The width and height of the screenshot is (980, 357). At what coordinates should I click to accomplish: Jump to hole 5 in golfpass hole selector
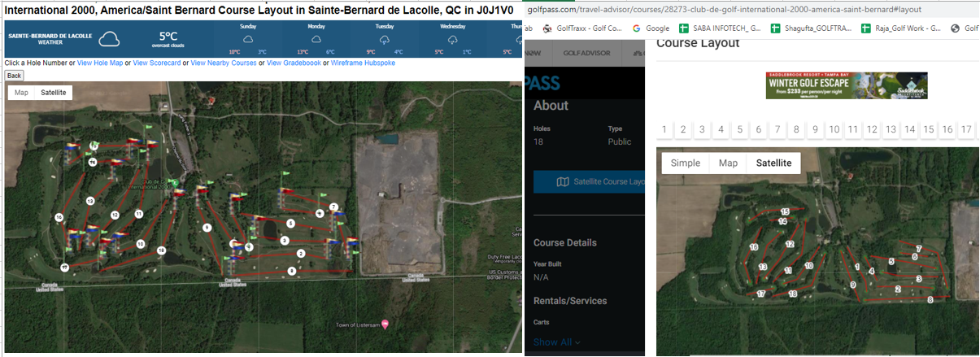pyautogui.click(x=739, y=129)
